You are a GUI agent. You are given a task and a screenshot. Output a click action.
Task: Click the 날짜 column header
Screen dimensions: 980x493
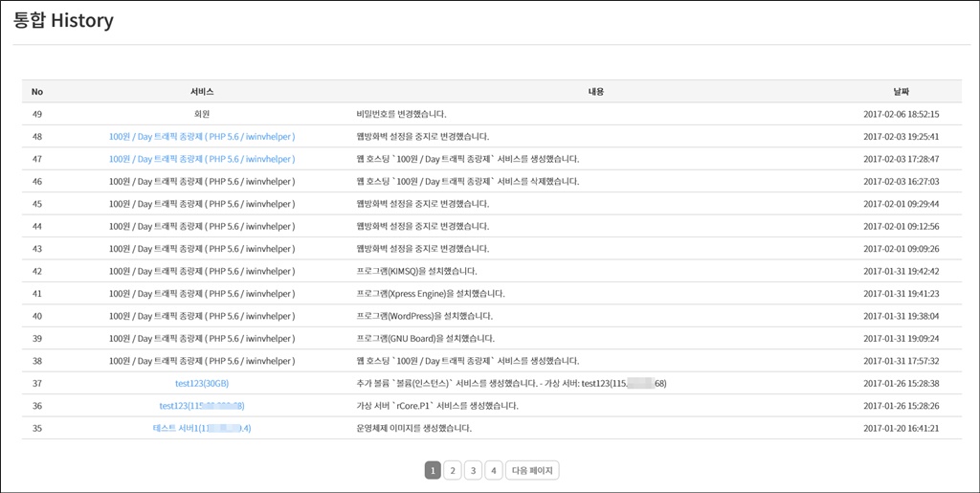coord(902,92)
